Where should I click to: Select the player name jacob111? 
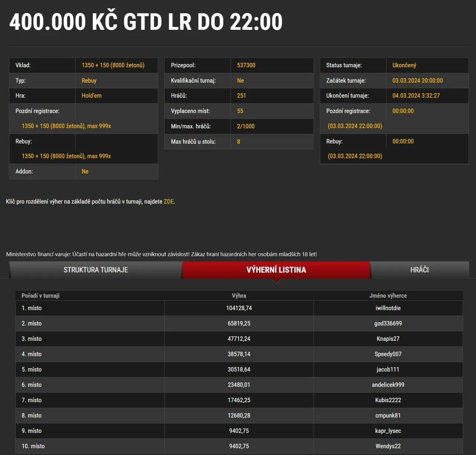click(388, 369)
